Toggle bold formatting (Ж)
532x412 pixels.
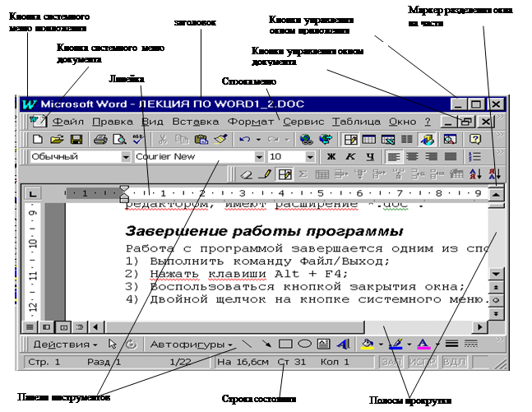click(x=331, y=156)
